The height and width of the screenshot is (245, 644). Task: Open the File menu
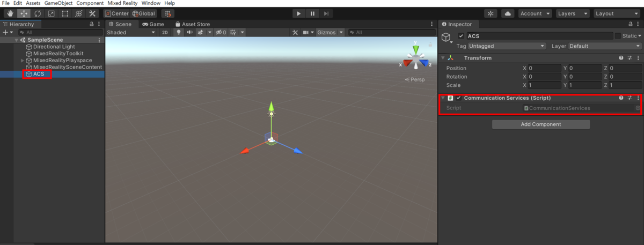(x=6, y=3)
